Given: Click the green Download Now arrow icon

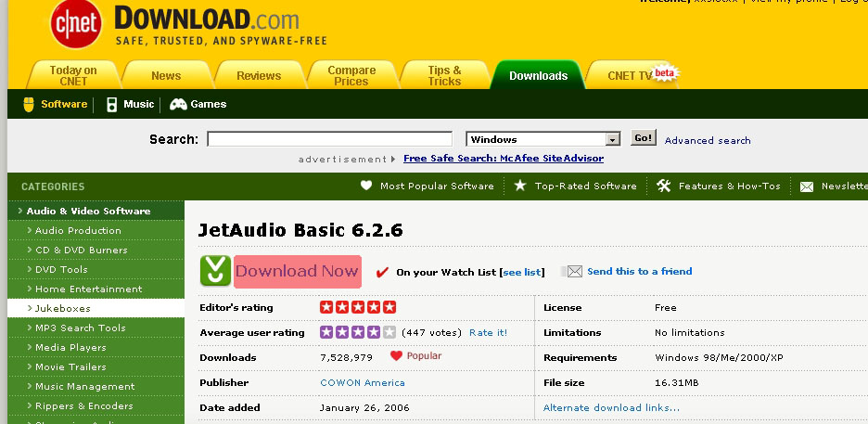Looking at the screenshot, I should pyautogui.click(x=215, y=271).
